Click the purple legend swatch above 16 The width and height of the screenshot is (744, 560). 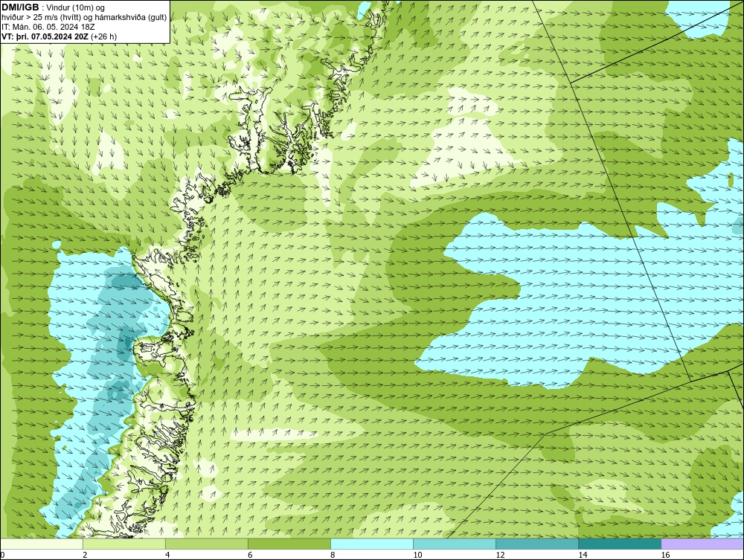(x=702, y=544)
